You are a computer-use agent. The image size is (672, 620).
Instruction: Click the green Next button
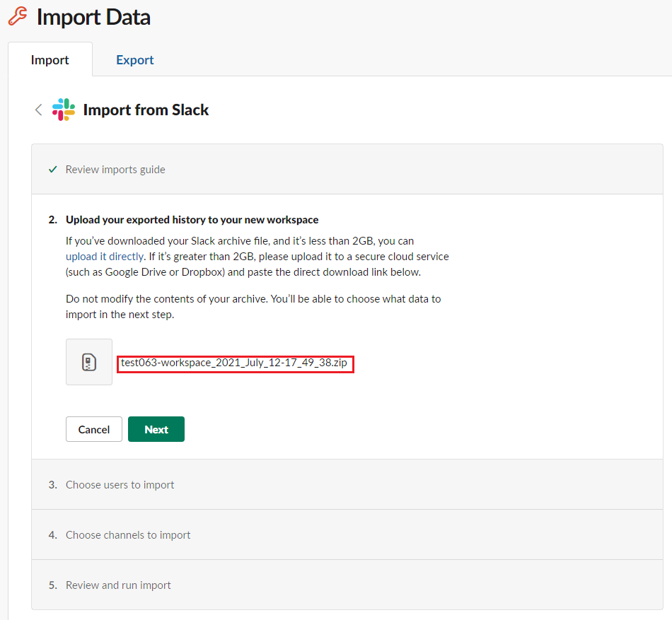(x=156, y=429)
